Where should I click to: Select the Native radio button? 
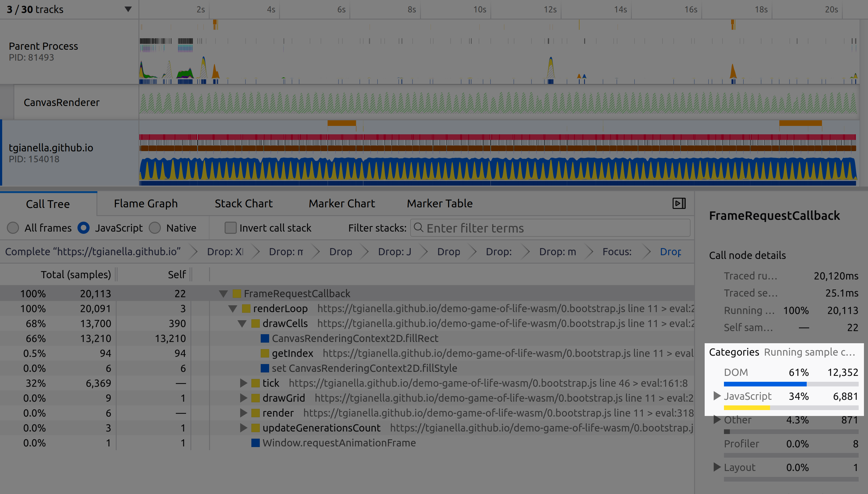pos(155,228)
